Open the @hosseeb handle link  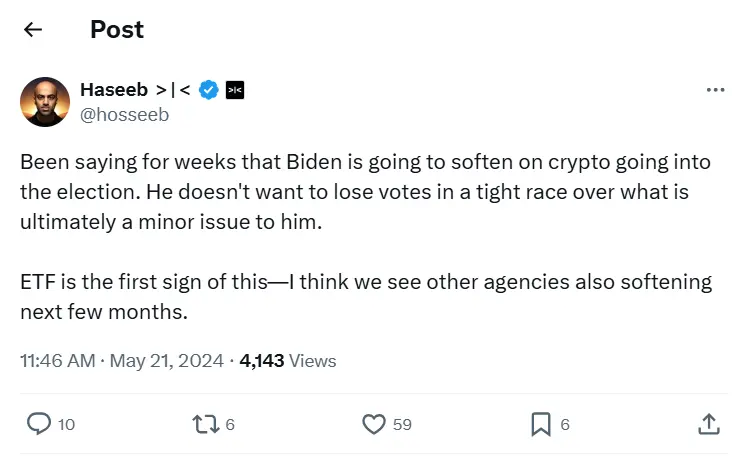(124, 114)
